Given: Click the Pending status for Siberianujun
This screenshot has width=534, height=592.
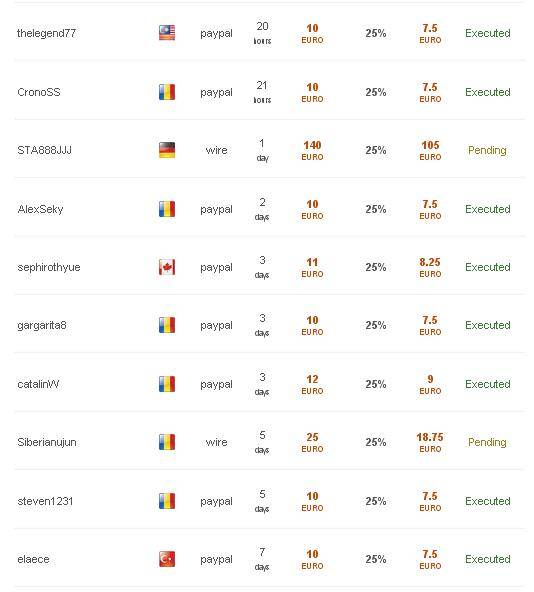Looking at the screenshot, I should (487, 442).
